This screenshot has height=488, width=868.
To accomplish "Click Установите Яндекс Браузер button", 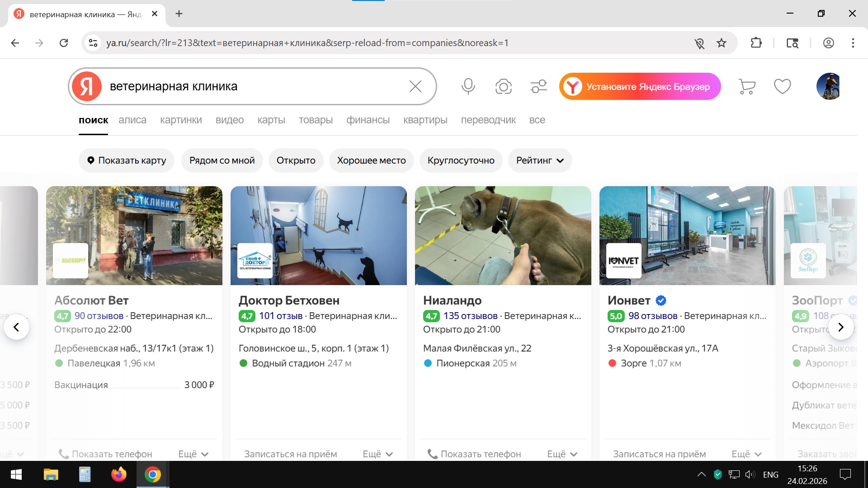I will 640,86.
